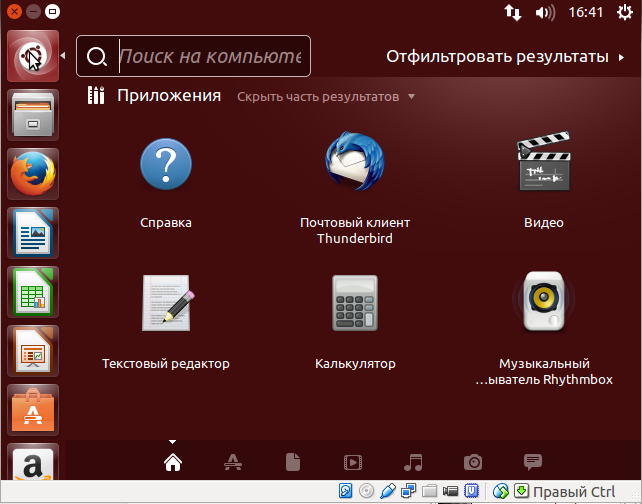Viewport: 642px width, 504px height.
Task: Expand Отфильтровать результаты filter panel
Action: [x=505, y=57]
